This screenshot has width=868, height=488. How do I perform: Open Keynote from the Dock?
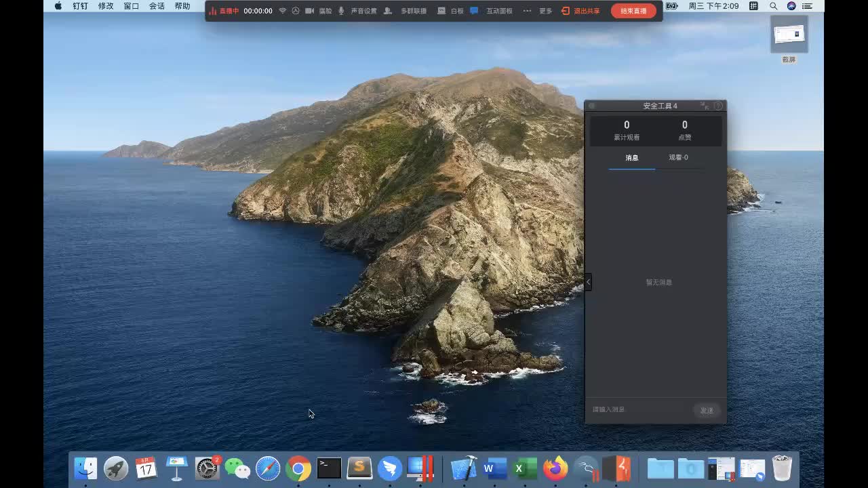[x=176, y=468]
